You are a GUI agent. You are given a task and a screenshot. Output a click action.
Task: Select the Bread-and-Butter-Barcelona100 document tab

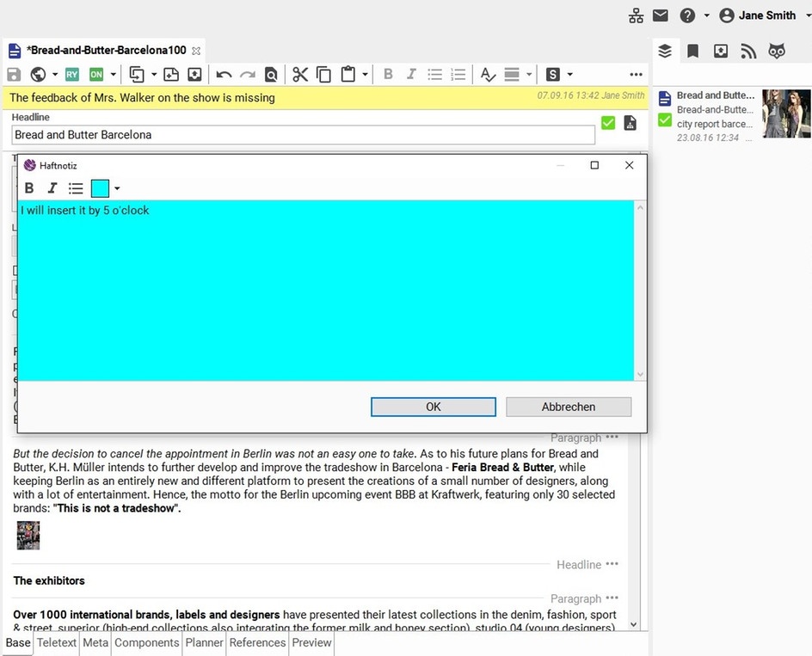pos(106,50)
